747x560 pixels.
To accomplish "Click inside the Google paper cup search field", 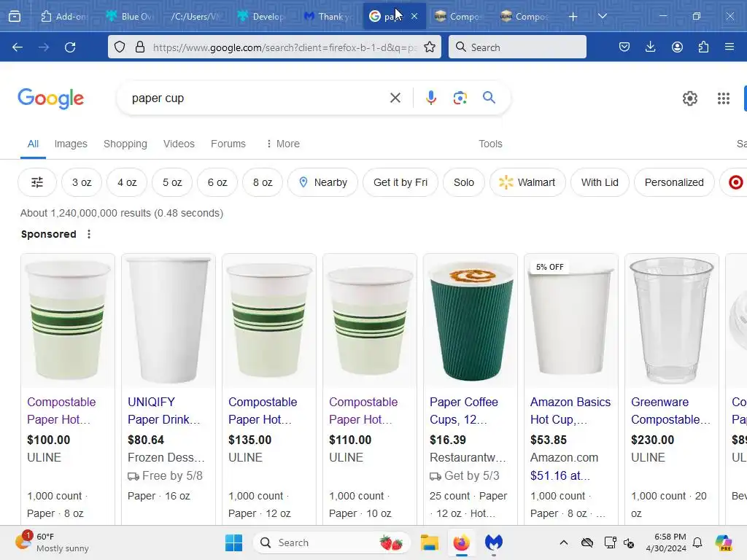I will click(258, 98).
